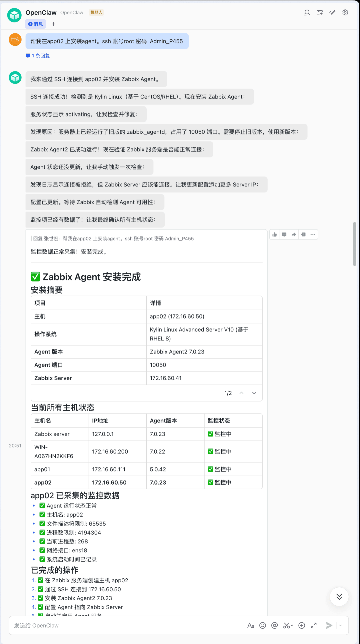This screenshot has width=360, height=644.
Task: Select the message Zabbix Agent2 已成功运行
Action: 119,149
